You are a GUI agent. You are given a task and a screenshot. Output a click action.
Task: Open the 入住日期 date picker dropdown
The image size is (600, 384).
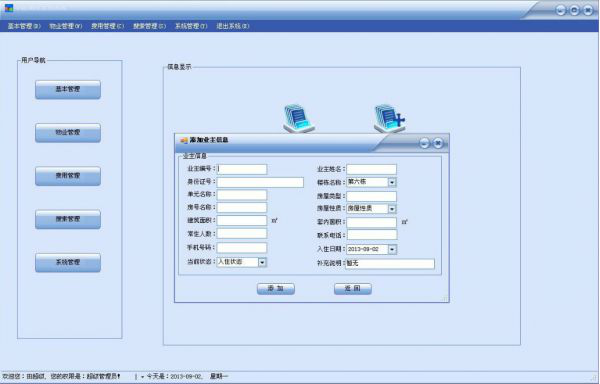(392, 249)
